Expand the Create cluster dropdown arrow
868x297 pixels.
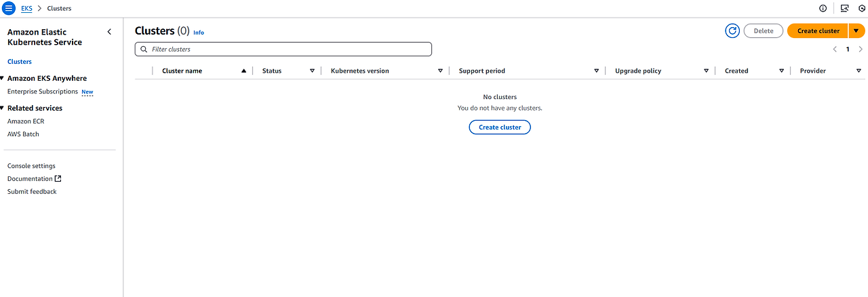click(x=856, y=31)
